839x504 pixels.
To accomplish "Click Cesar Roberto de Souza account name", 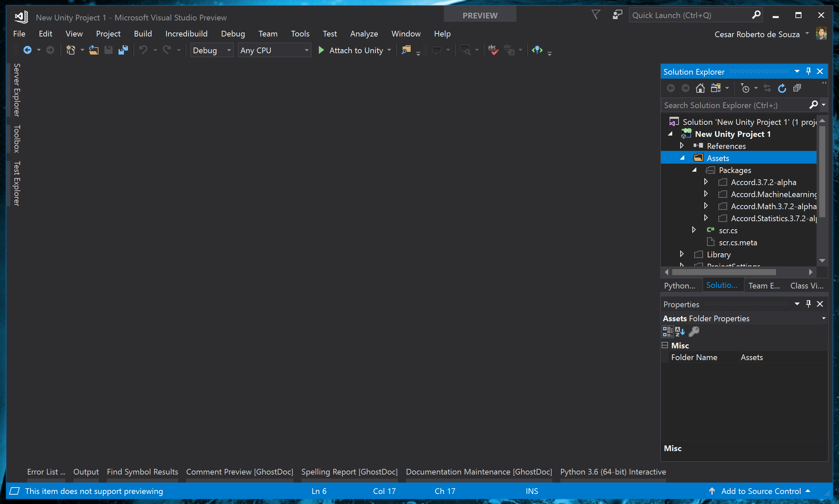I will [x=757, y=34].
